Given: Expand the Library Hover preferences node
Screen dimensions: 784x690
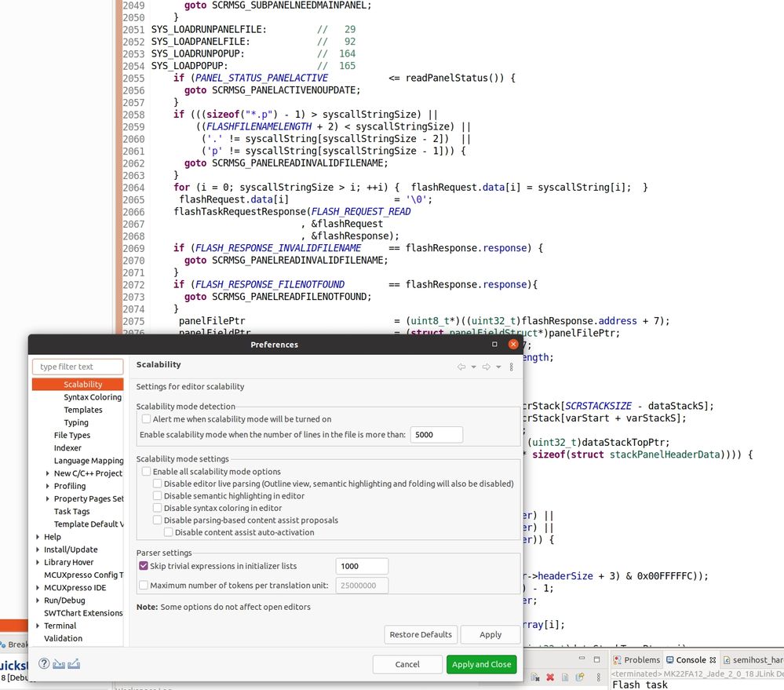Looking at the screenshot, I should [38, 562].
